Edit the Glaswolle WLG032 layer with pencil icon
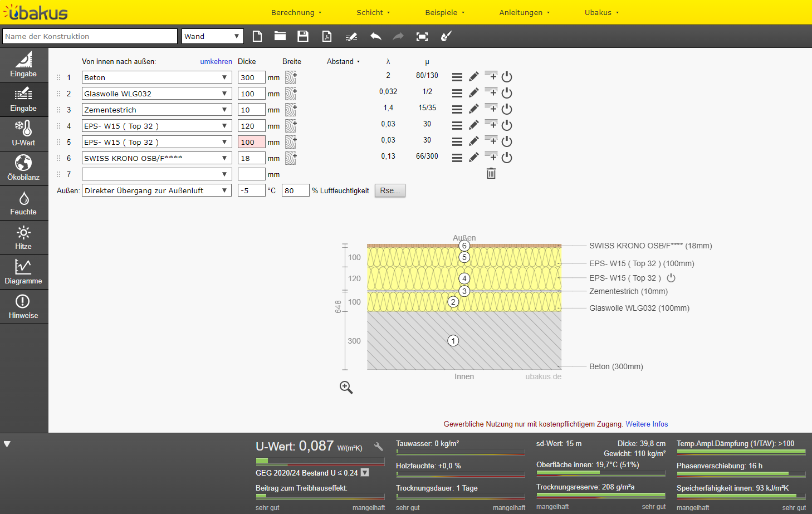812x514 pixels. tap(473, 93)
